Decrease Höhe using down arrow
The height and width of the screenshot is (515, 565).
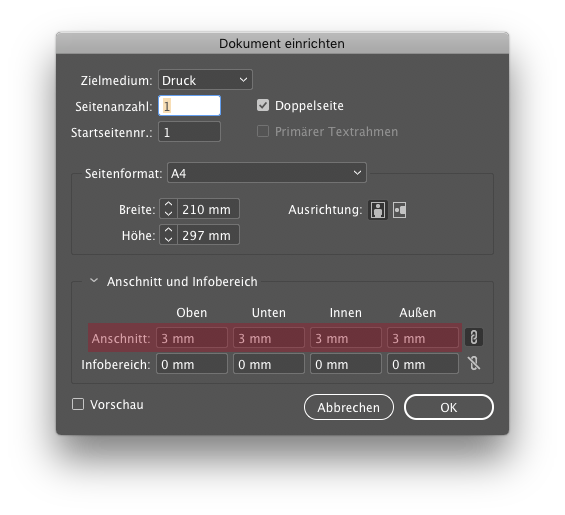(168, 240)
